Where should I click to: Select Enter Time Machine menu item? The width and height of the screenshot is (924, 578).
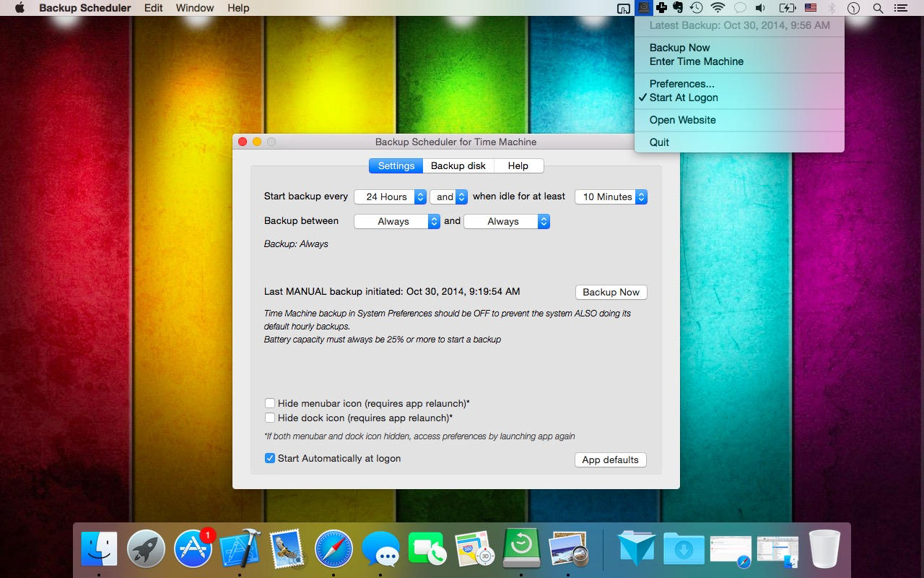click(x=739, y=61)
